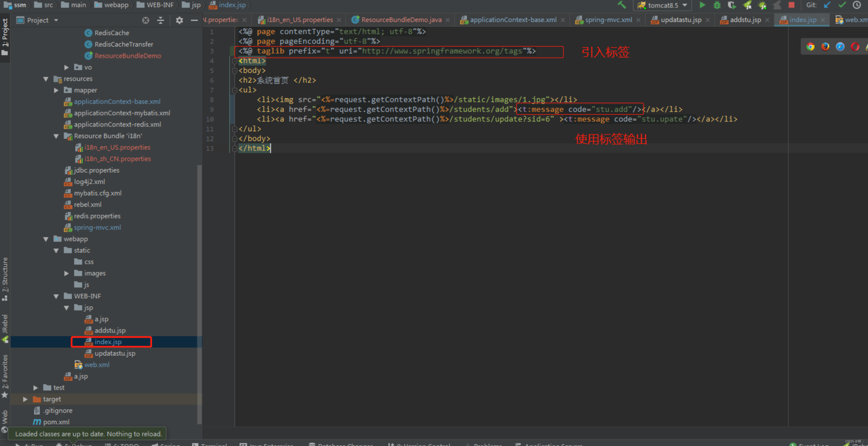The image size is (868, 446).
Task: Select the RedisCacheTransfer class
Action: pos(119,44)
